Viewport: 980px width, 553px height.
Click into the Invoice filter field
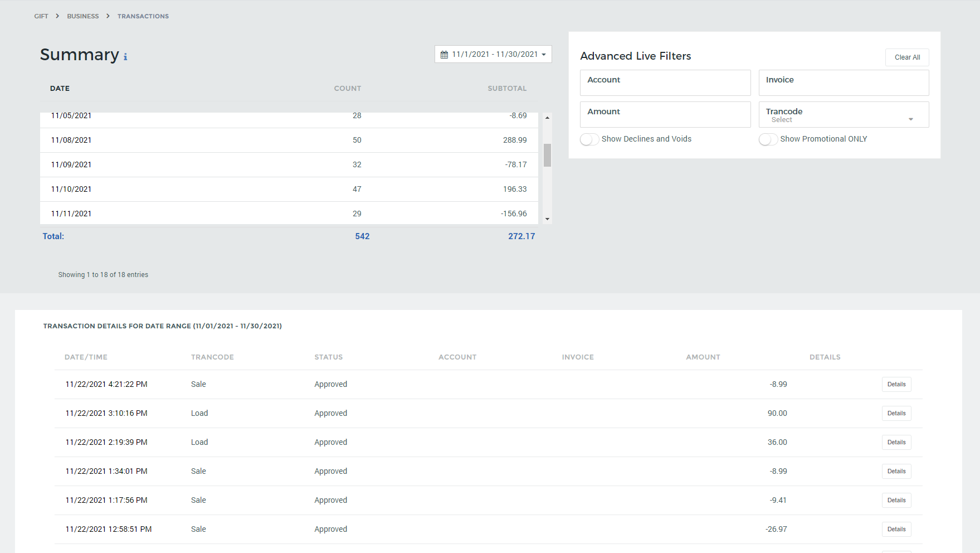[x=844, y=83]
